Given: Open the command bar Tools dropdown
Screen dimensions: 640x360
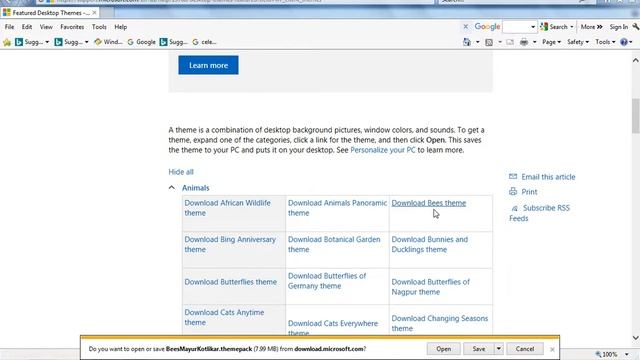Looking at the screenshot, I should coord(605,42).
